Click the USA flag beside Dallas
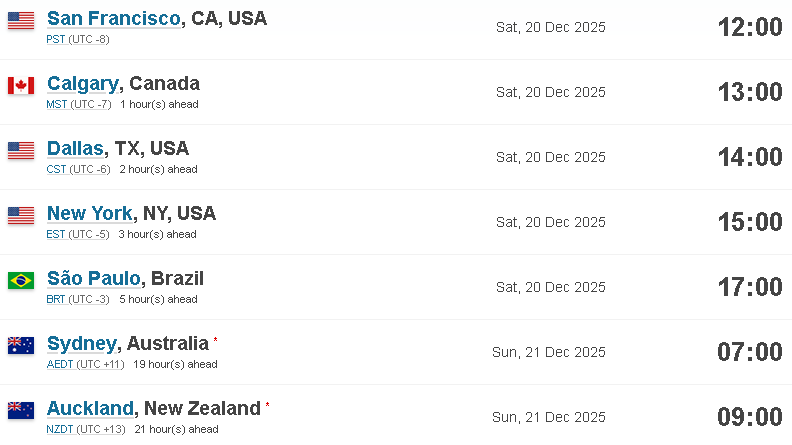The width and height of the screenshot is (792, 445). point(21,151)
